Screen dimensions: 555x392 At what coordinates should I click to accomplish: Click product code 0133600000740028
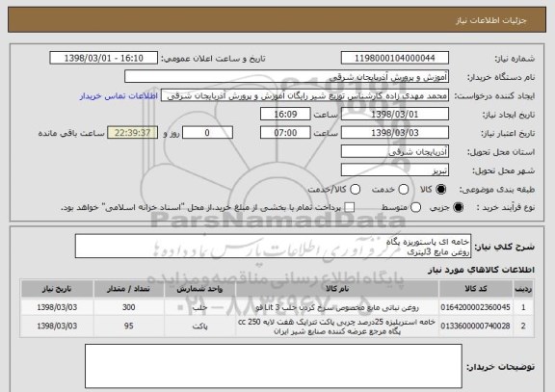pyautogui.click(x=475, y=326)
